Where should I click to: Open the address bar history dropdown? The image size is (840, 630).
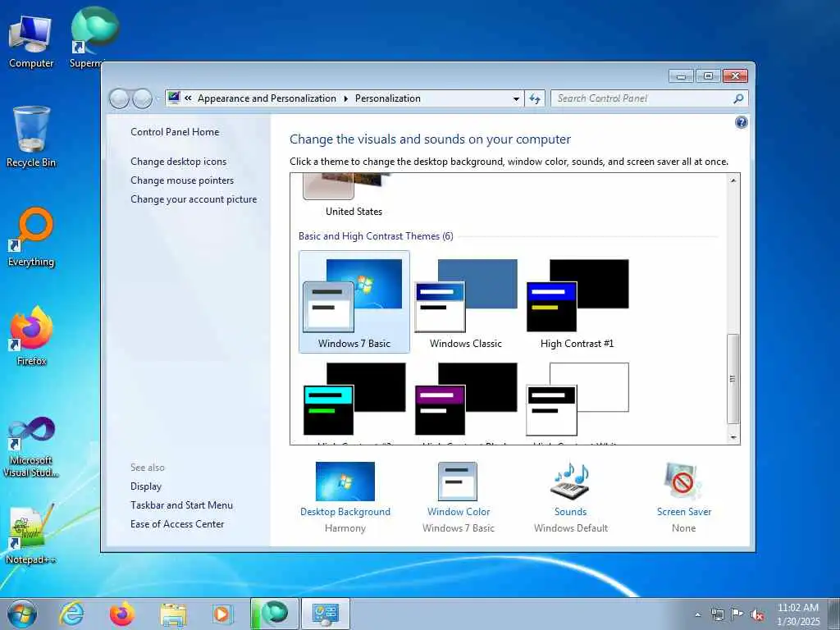coord(516,98)
